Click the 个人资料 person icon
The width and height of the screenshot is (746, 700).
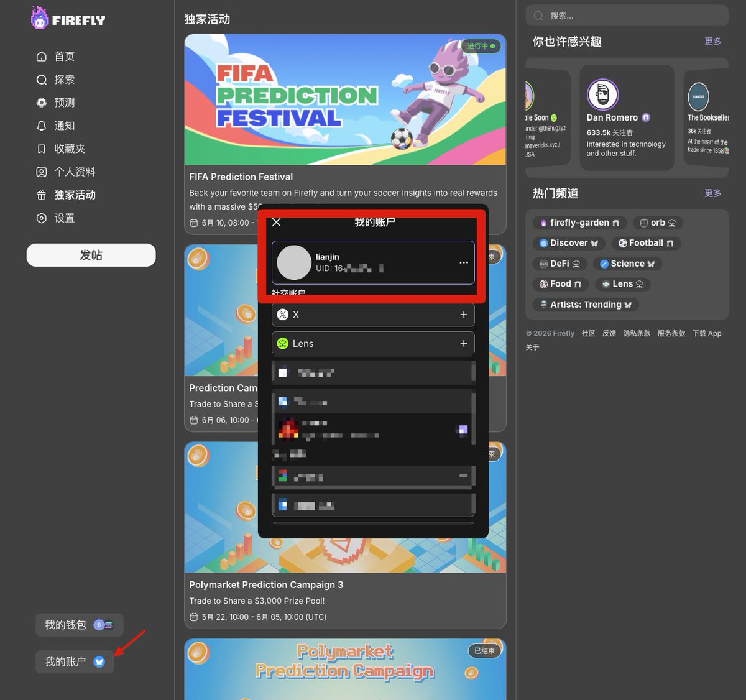42,172
